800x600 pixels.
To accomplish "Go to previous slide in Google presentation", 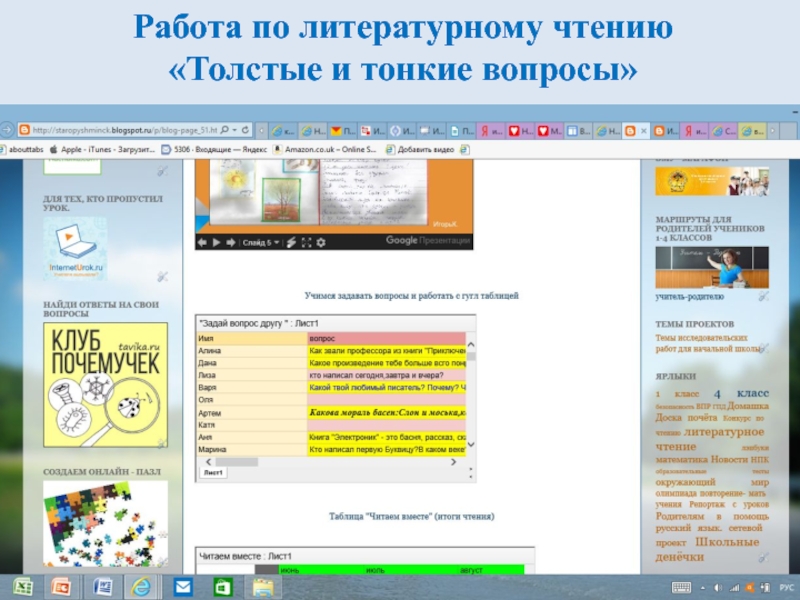I will (x=202, y=242).
